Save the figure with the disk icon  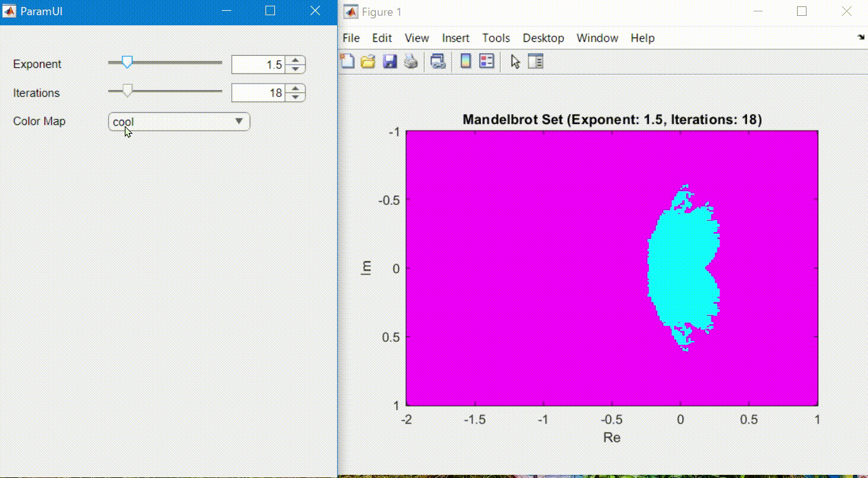[x=390, y=61]
